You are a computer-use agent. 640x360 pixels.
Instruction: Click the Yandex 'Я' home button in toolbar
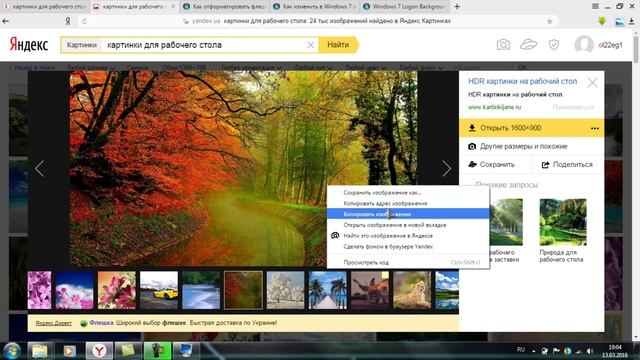click(68, 21)
